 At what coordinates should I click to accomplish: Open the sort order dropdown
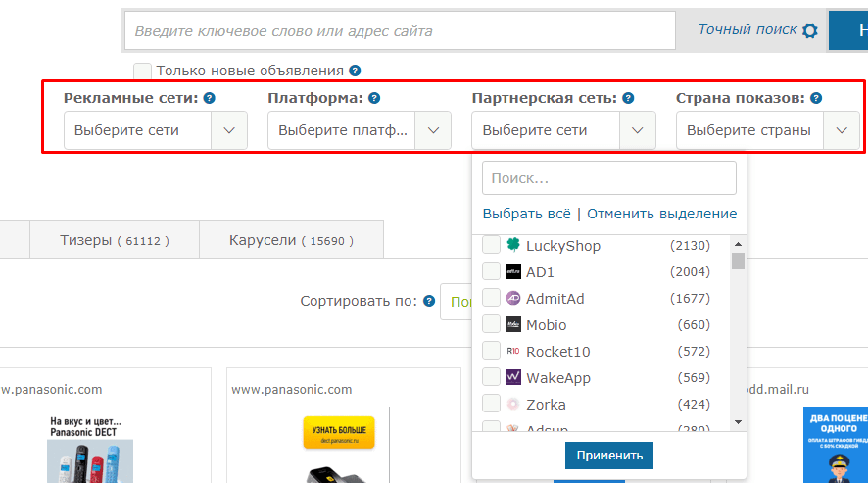pyautogui.click(x=457, y=302)
